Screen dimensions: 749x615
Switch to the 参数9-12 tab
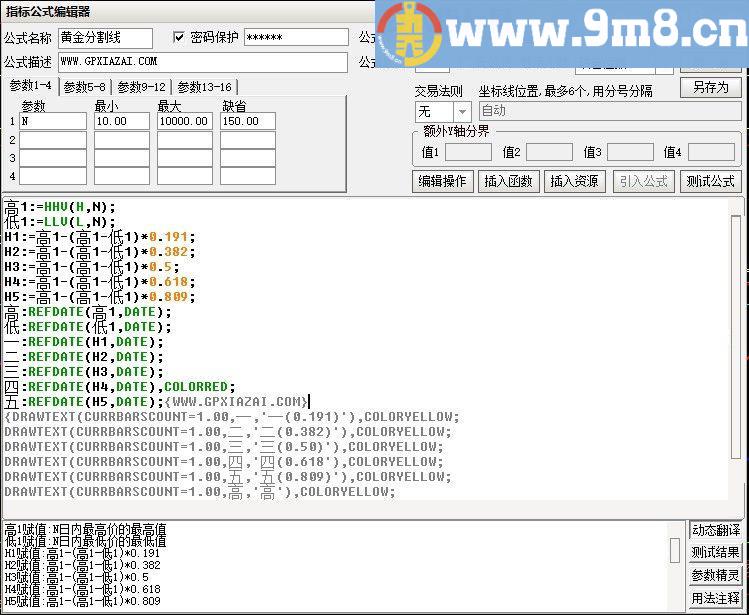(141, 87)
